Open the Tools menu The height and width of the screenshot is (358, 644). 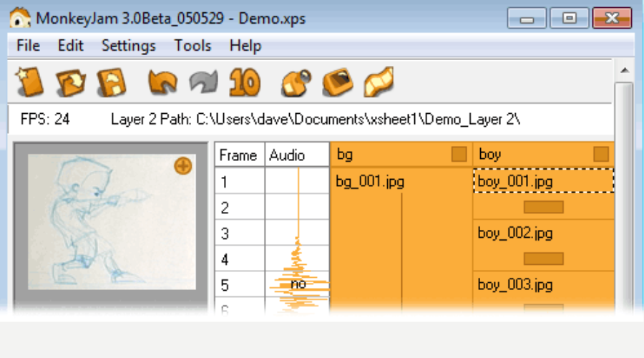[x=192, y=46]
